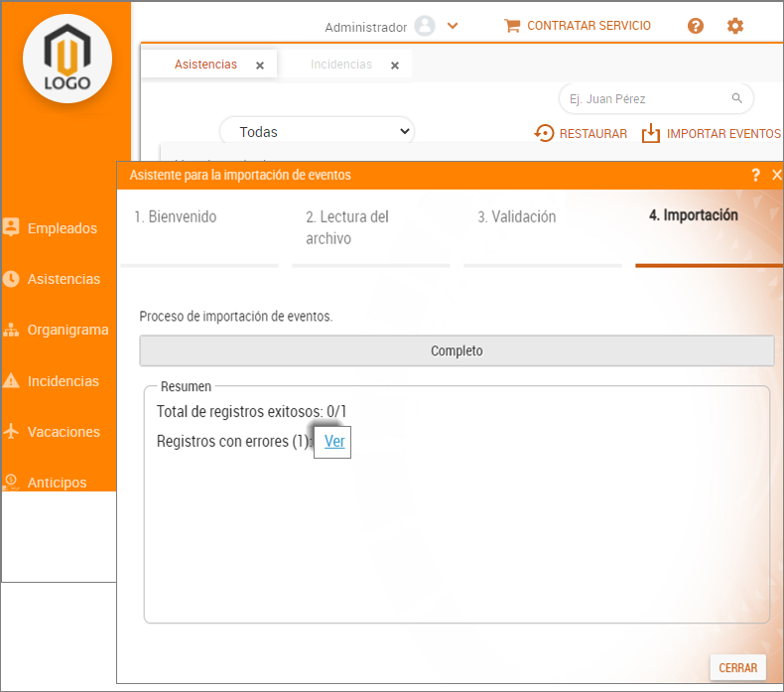Screen dimensions: 784x692
Task: Open the Todas filter dropdown
Action: [317, 131]
